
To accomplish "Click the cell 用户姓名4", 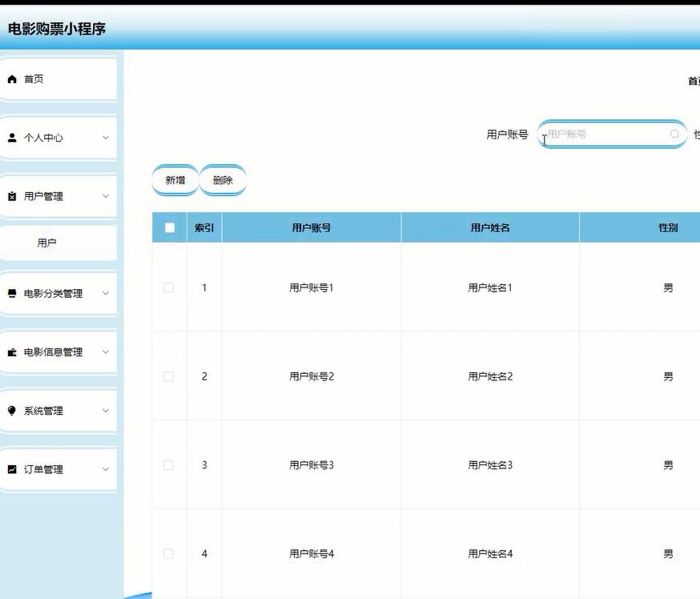I will (490, 554).
